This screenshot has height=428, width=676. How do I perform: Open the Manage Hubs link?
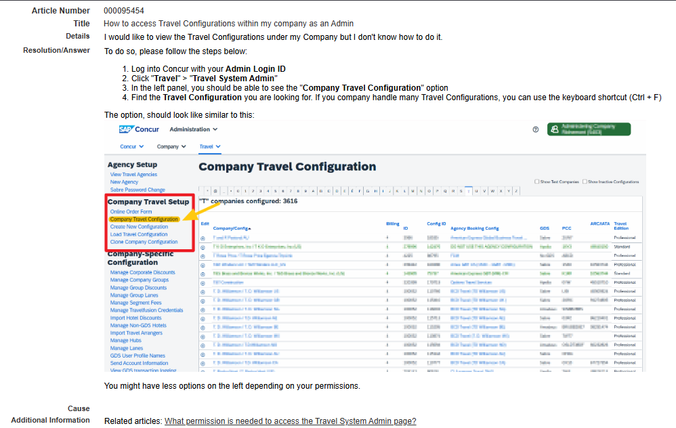[x=125, y=341]
